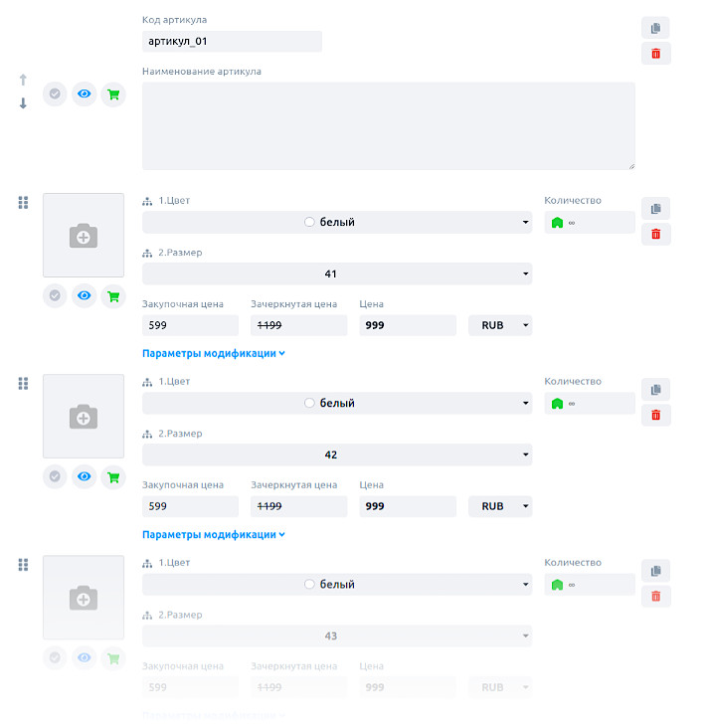Click the Код артикула field with артикул_01

tap(232, 42)
